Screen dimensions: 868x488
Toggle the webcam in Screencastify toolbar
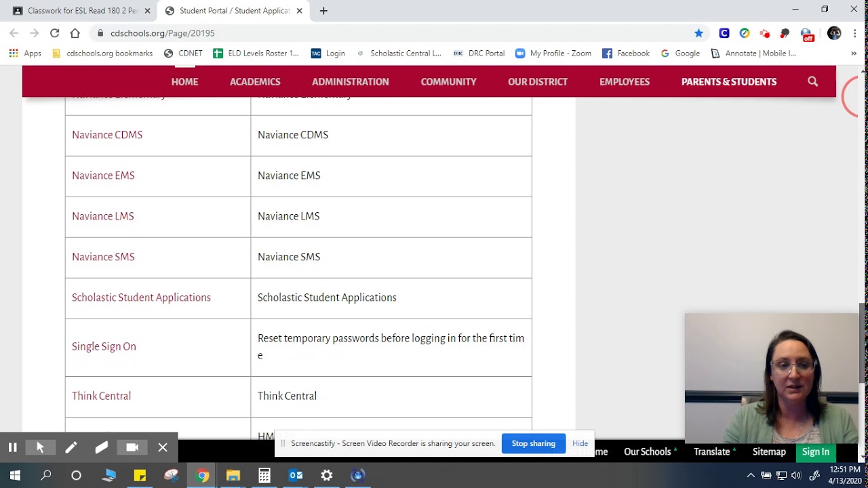pos(132,447)
